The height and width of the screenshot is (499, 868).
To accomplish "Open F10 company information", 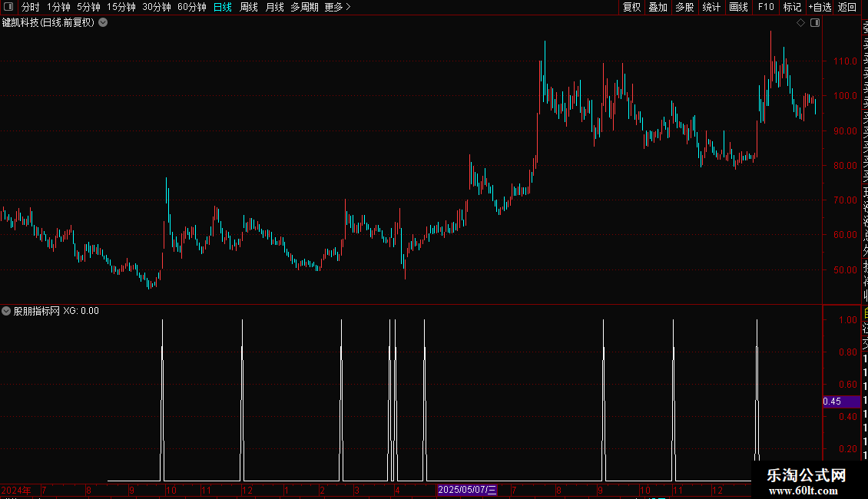I will tap(766, 7).
